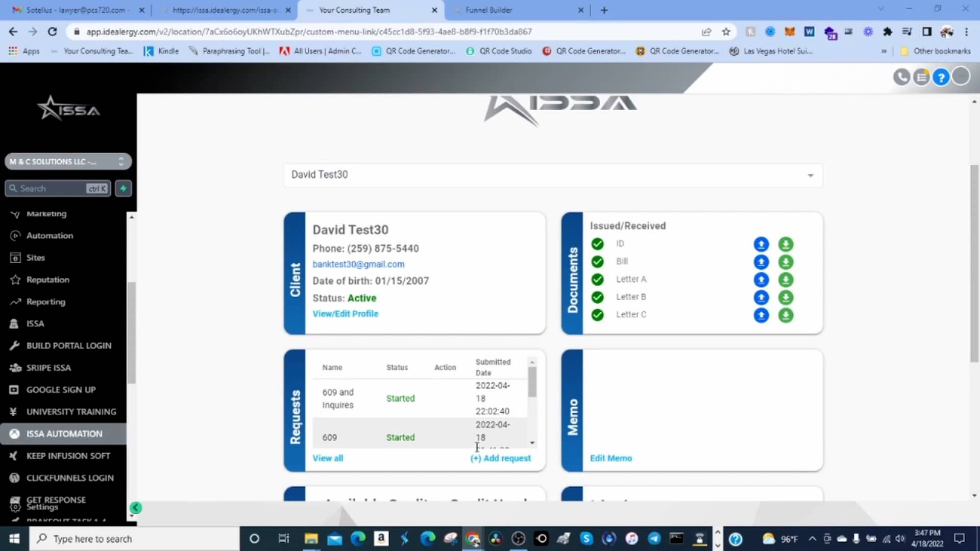980x551 pixels.
Task: Switch to the Funnel Builder browser tab
Action: click(489, 10)
